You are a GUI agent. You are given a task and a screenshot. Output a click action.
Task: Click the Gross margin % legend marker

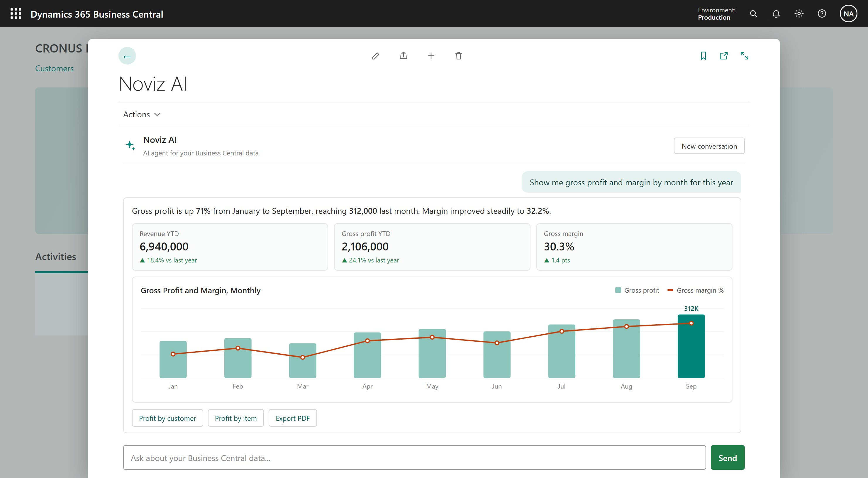(670, 290)
